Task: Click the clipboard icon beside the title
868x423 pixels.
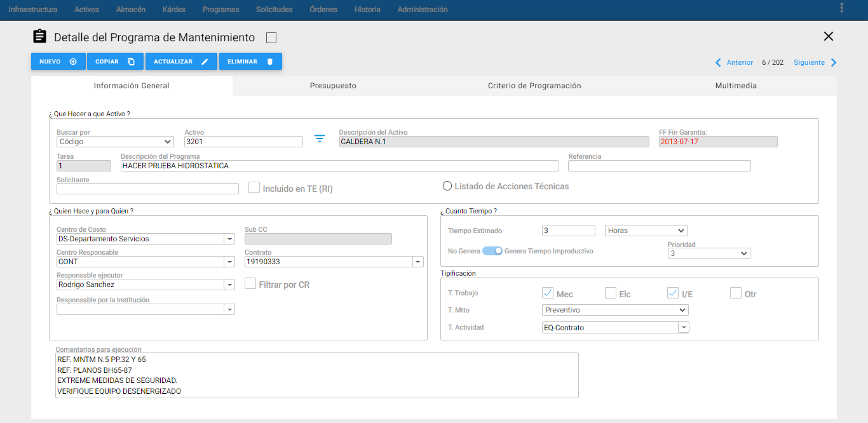Action: [39, 37]
